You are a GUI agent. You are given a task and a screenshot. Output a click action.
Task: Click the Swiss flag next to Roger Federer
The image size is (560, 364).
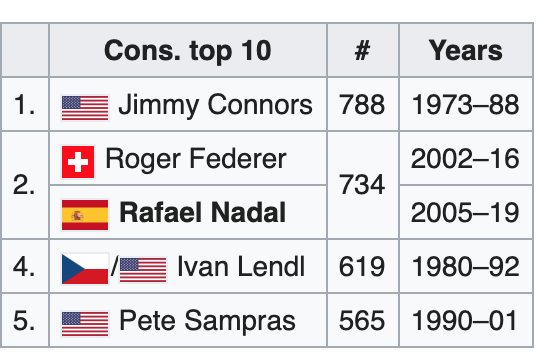pyautogui.click(x=78, y=161)
